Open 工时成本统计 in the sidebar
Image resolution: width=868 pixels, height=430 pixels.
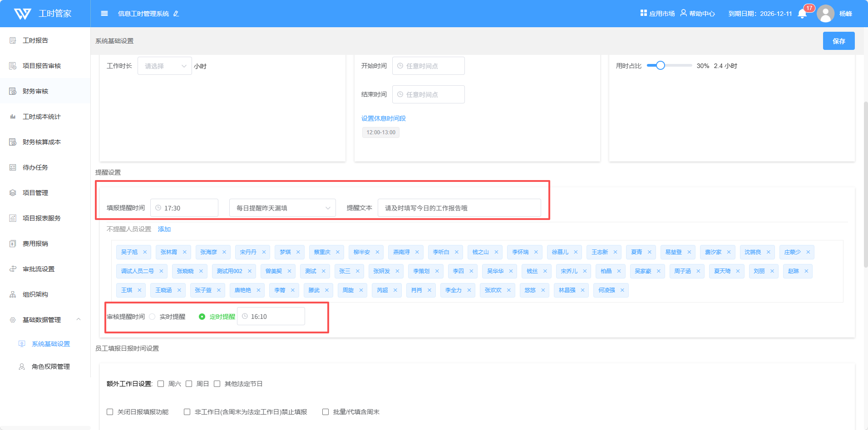41,117
